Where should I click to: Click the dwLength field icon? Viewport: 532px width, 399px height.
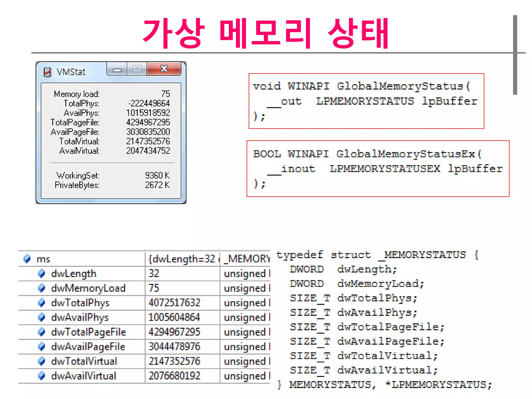coord(42,273)
